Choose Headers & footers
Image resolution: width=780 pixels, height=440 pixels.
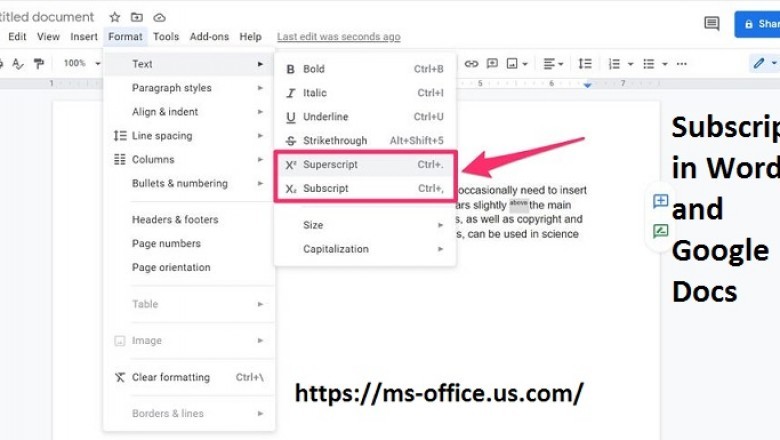[x=189, y=220]
